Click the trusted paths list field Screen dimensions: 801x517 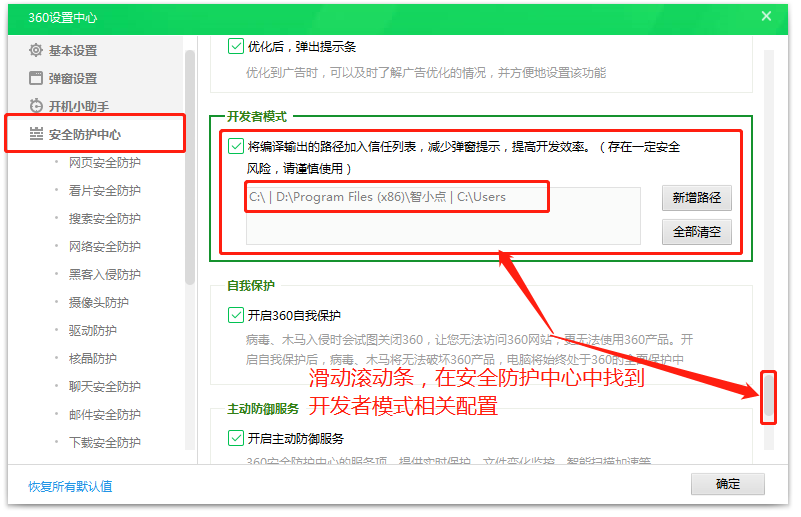(x=443, y=215)
